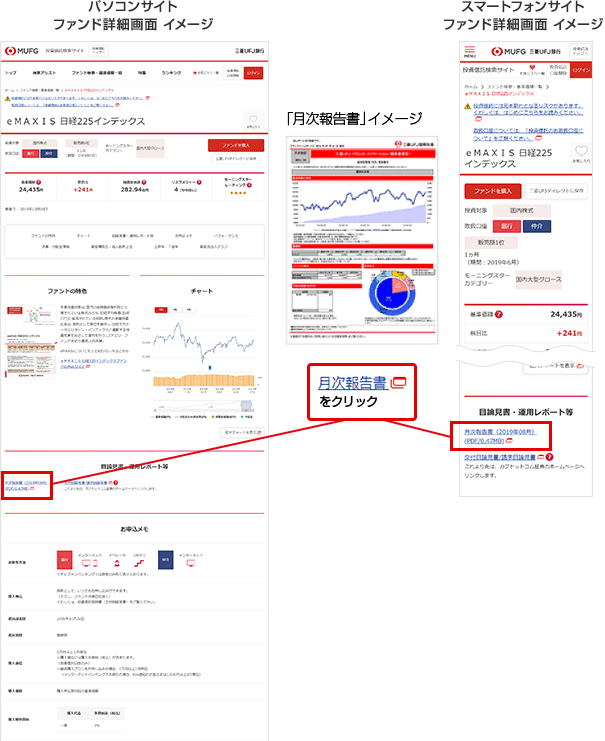Click the favorite heart beside the PC fund title

click(253, 121)
